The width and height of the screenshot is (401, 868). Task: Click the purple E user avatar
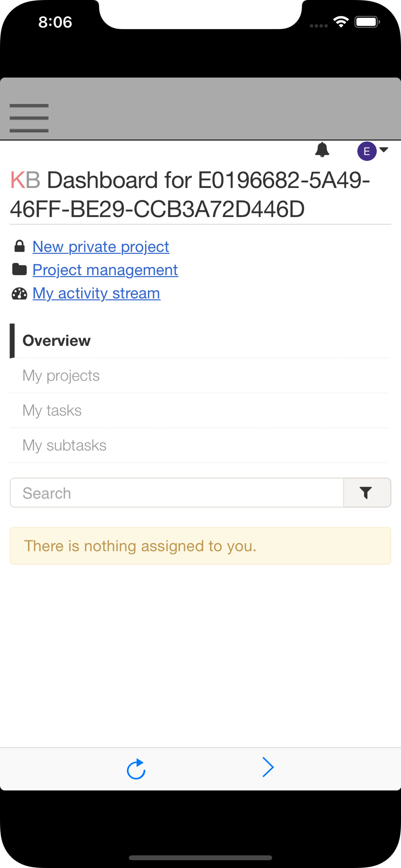(367, 151)
